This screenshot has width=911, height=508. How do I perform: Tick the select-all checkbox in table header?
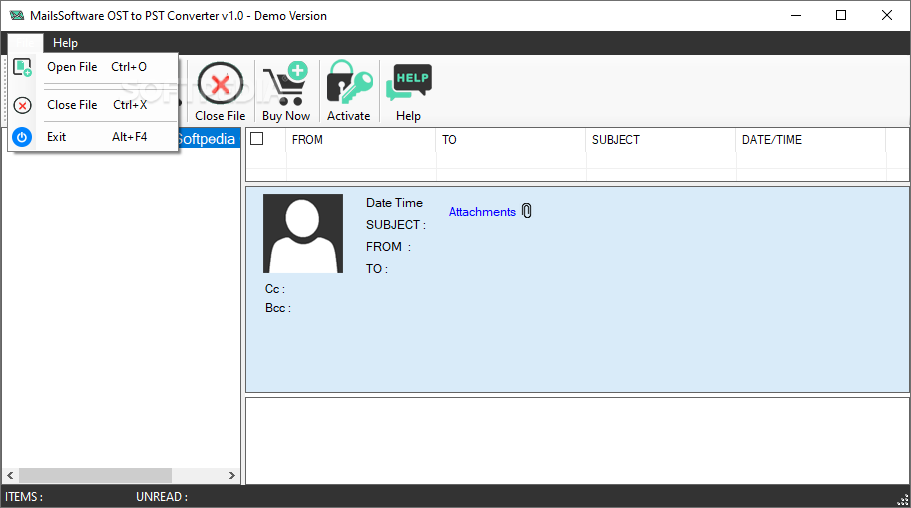(x=257, y=139)
